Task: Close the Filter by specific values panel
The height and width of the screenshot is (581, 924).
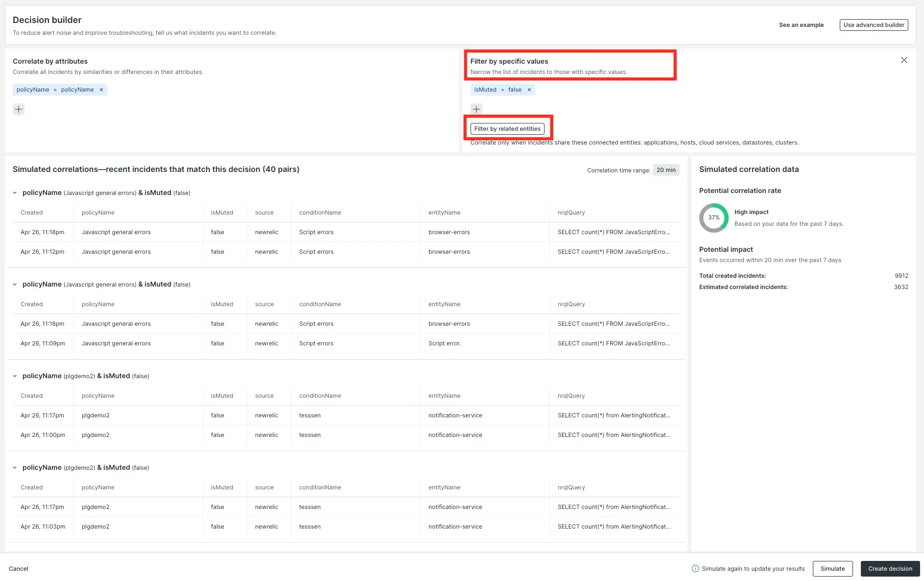Action: coord(904,60)
